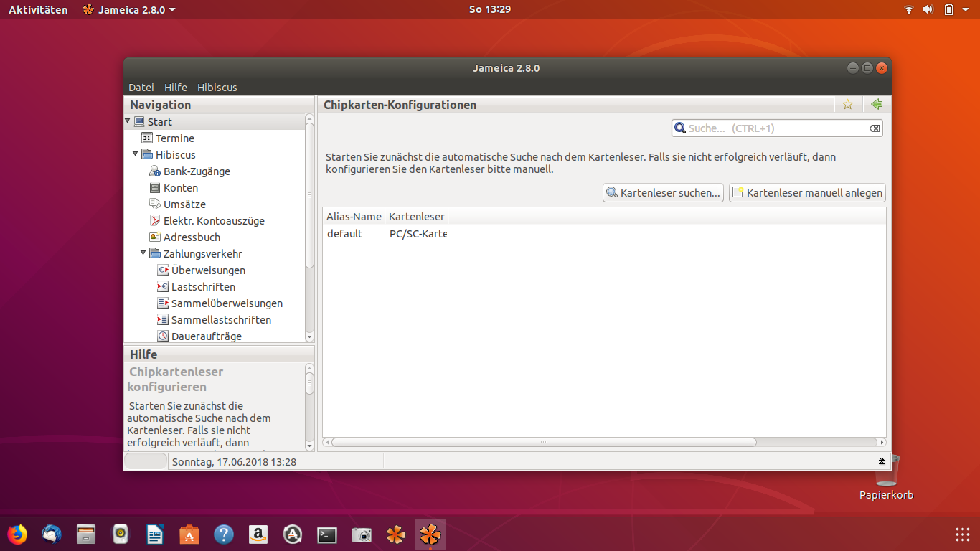Select Lastschriften in navigation tree
980x551 pixels.
(203, 287)
